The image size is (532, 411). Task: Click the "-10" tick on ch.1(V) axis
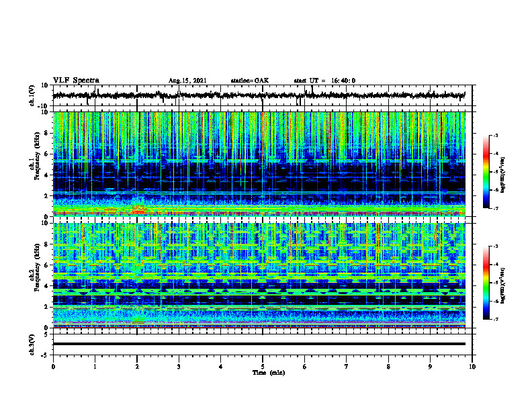click(44, 106)
